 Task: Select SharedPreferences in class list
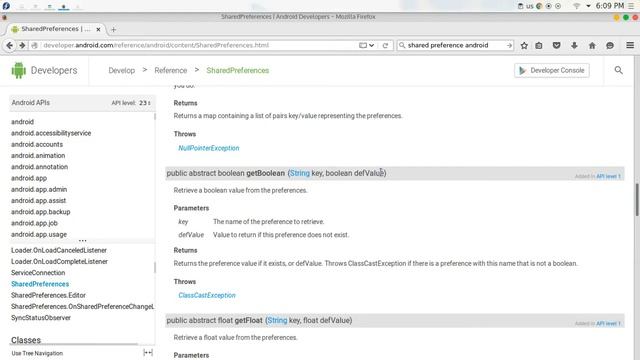point(40,284)
